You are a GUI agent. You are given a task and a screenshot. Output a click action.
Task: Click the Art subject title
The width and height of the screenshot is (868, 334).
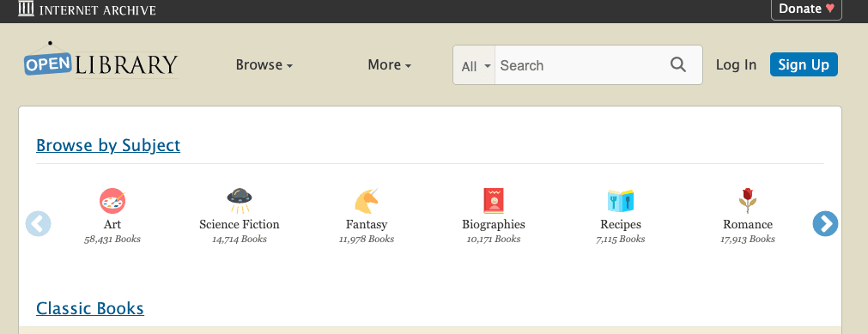[x=112, y=224]
